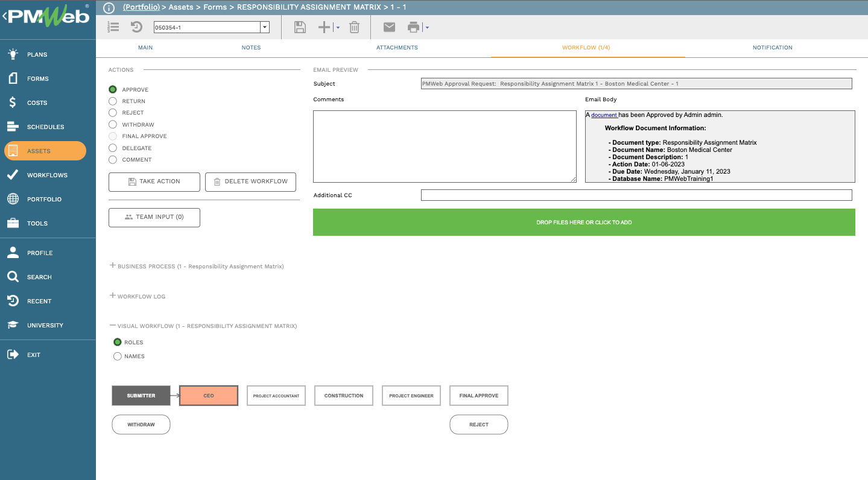Click the Project Accountant workflow step
Screen dimensions: 868x480
tap(276, 396)
